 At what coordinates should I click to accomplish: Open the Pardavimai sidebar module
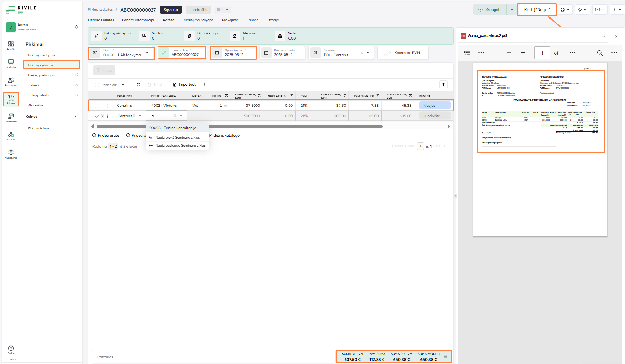point(11,118)
